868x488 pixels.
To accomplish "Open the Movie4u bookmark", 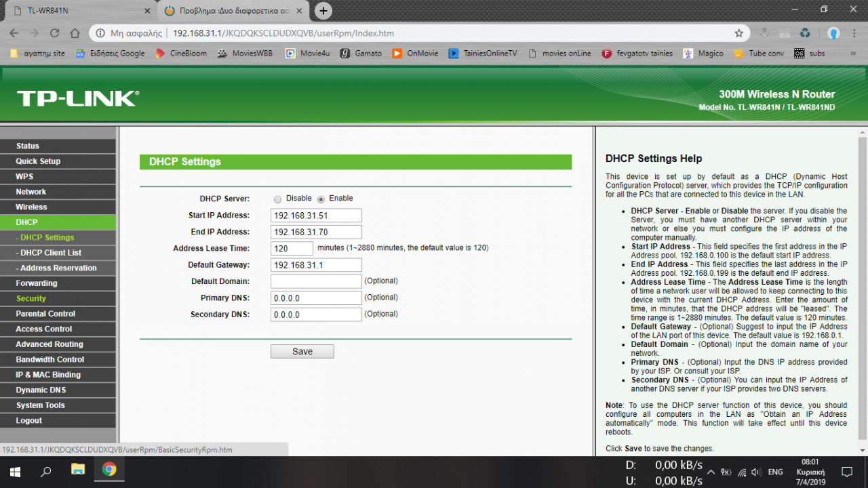I will tap(307, 53).
